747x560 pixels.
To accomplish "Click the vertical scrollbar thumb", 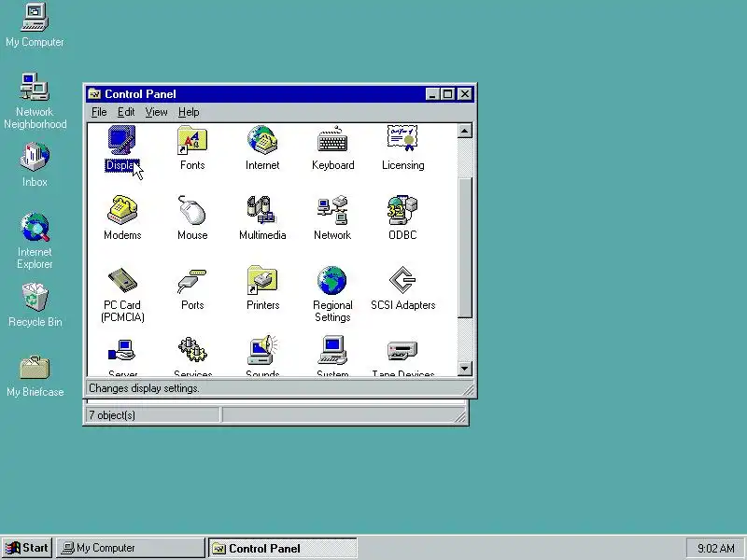I will click(x=465, y=247).
